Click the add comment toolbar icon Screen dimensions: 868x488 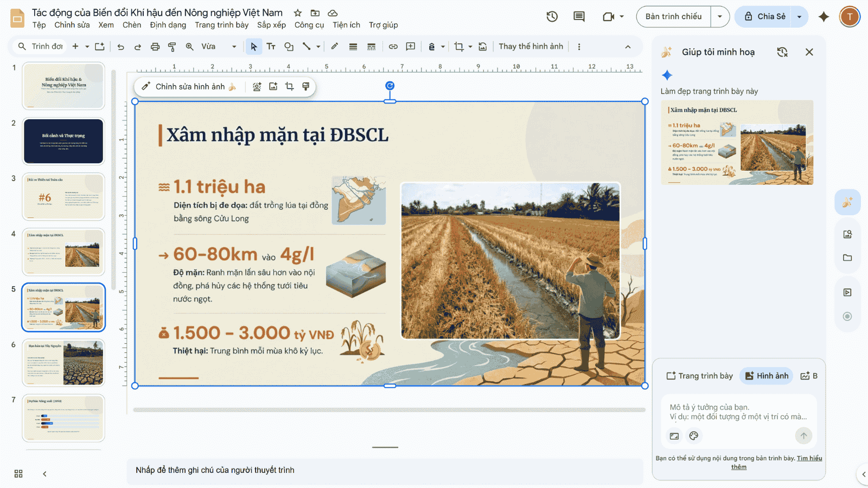pos(411,47)
